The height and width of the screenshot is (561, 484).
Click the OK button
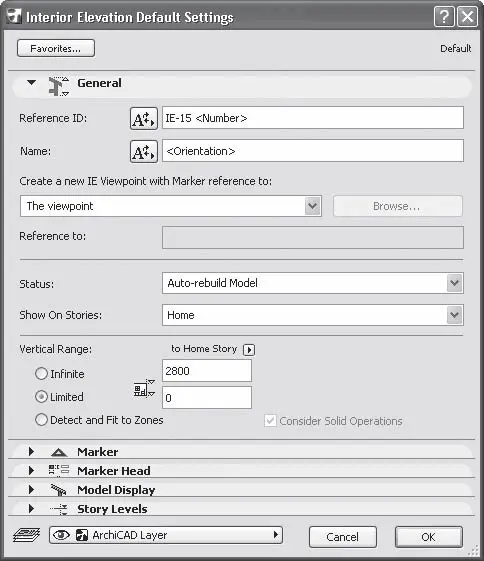pyautogui.click(x=429, y=537)
